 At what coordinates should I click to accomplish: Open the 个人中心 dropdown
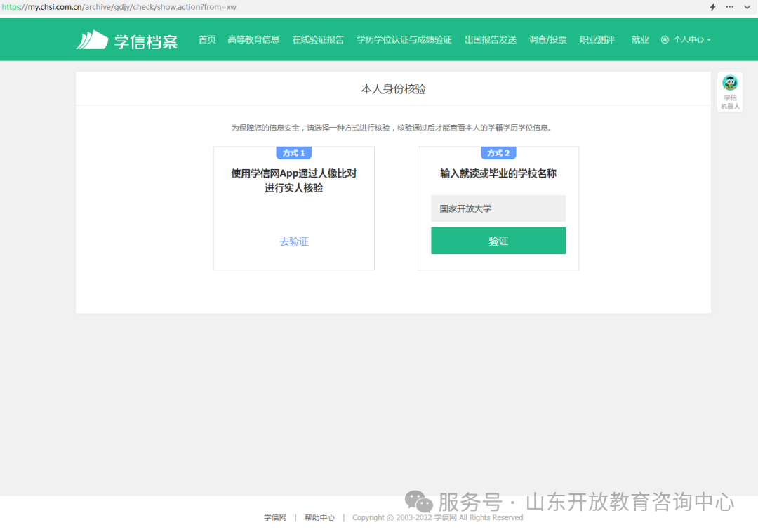click(686, 39)
